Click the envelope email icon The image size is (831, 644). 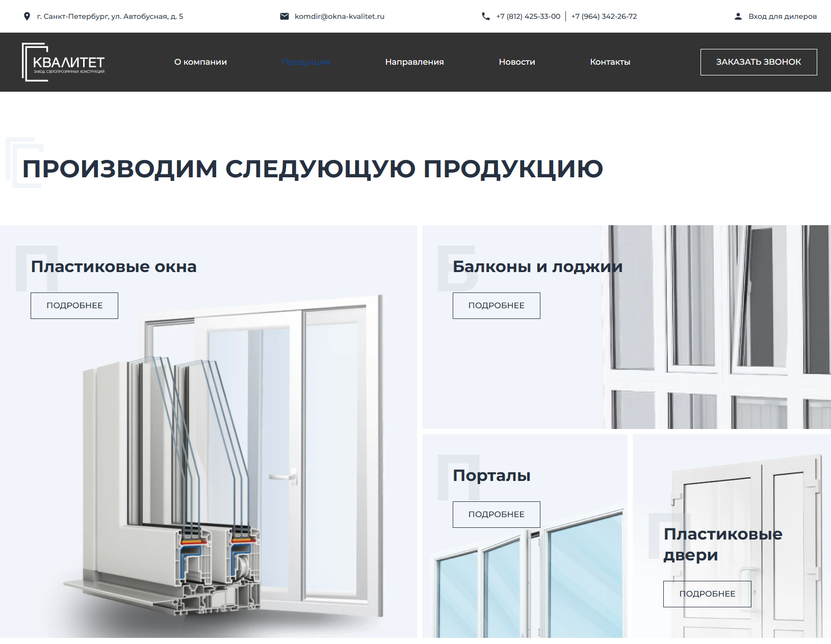coord(284,16)
